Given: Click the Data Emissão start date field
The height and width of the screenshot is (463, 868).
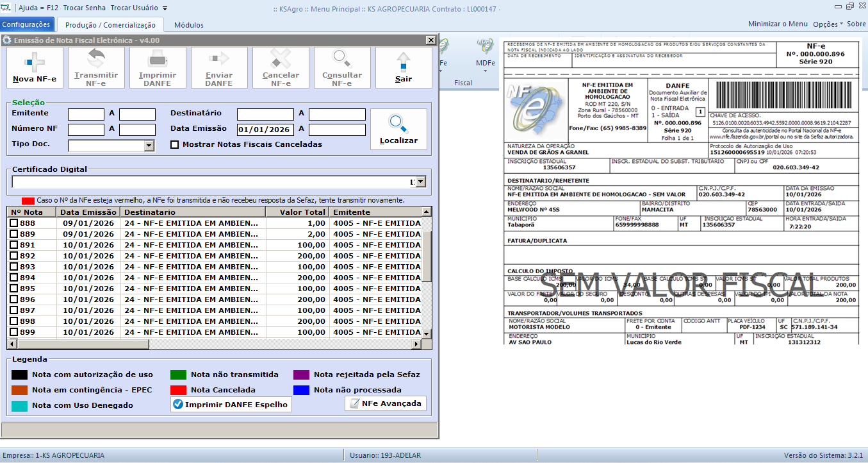Looking at the screenshot, I should point(265,130).
